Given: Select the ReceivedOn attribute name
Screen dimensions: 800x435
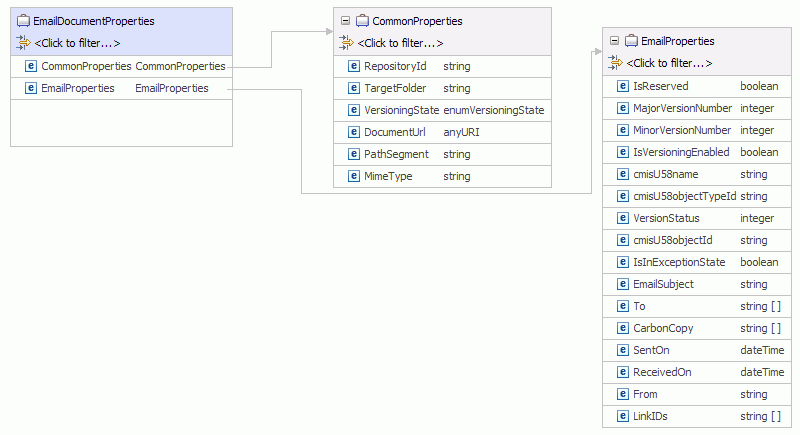Looking at the screenshot, I should coord(662,372).
